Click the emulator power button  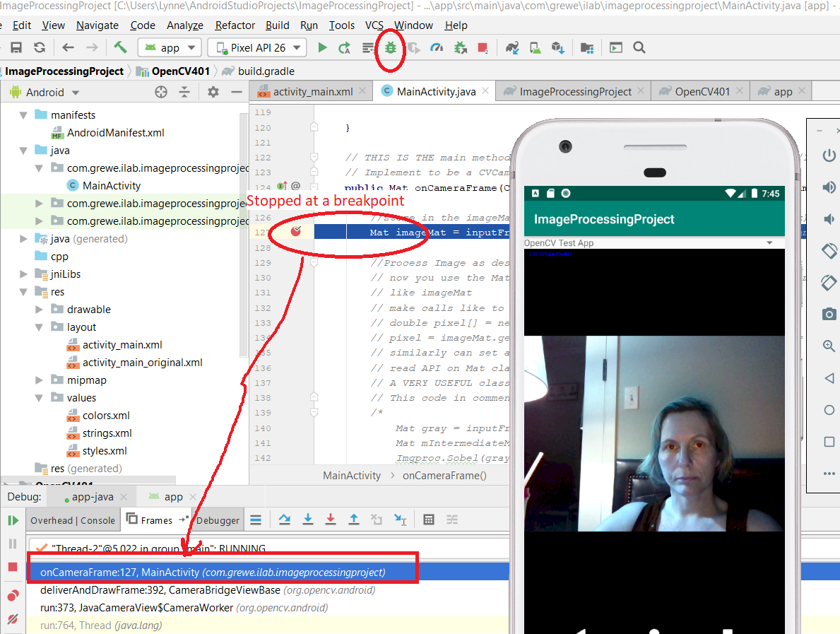pos(829,156)
